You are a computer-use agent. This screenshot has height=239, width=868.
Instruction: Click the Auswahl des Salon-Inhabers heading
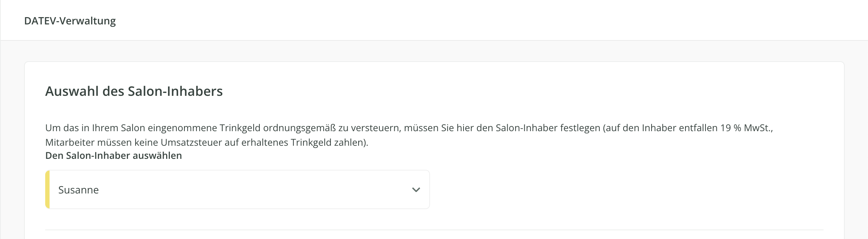(134, 91)
